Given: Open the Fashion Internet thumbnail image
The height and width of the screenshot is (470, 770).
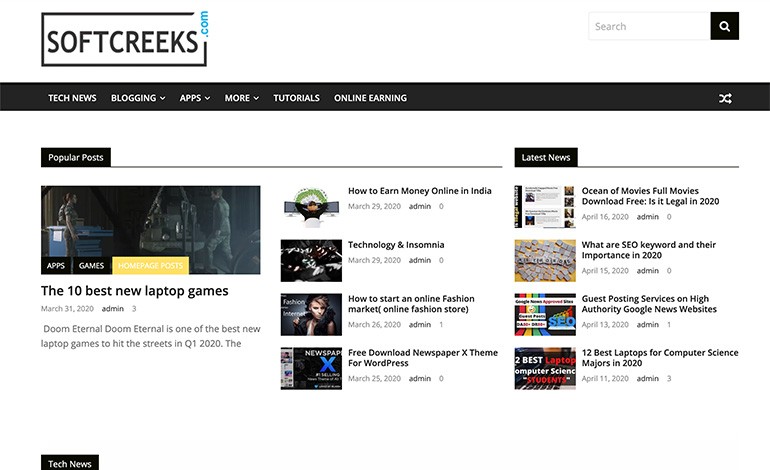Looking at the screenshot, I should click(x=311, y=315).
